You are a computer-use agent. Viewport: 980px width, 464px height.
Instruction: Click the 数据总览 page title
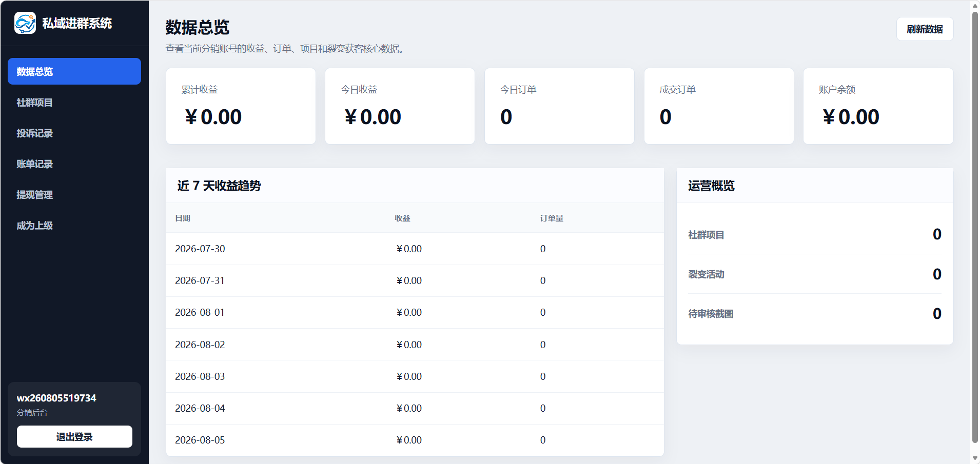198,27
